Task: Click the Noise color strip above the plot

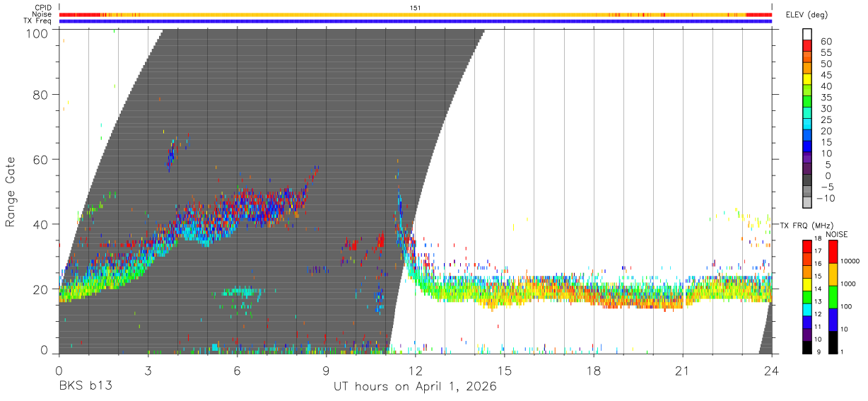Action: coord(416,14)
